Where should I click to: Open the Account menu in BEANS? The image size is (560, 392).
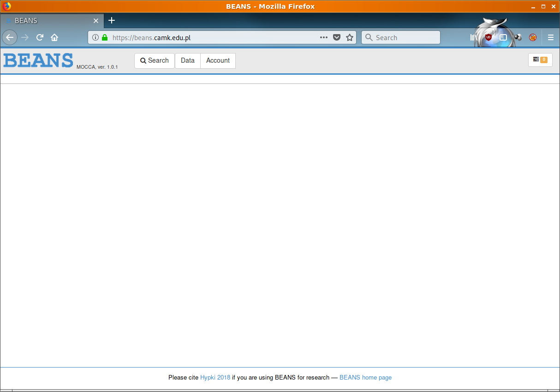tap(218, 60)
